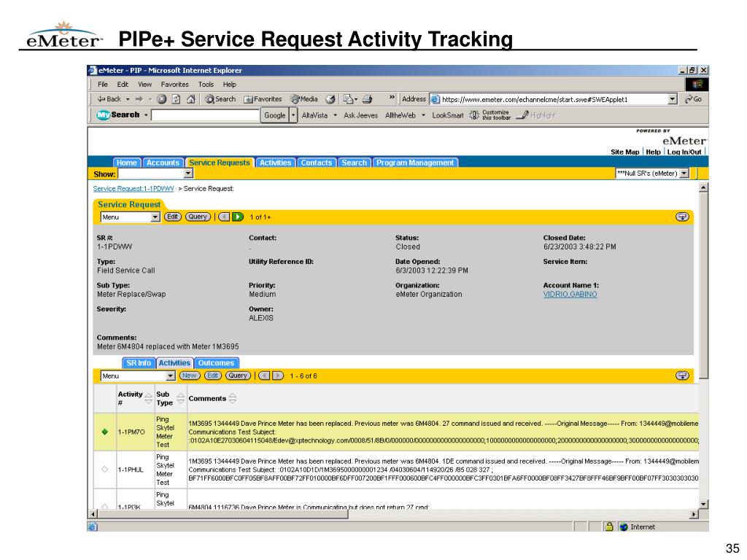The height and width of the screenshot is (560, 747).
Task: Refresh the page using the Refresh icon
Action: coord(177,99)
